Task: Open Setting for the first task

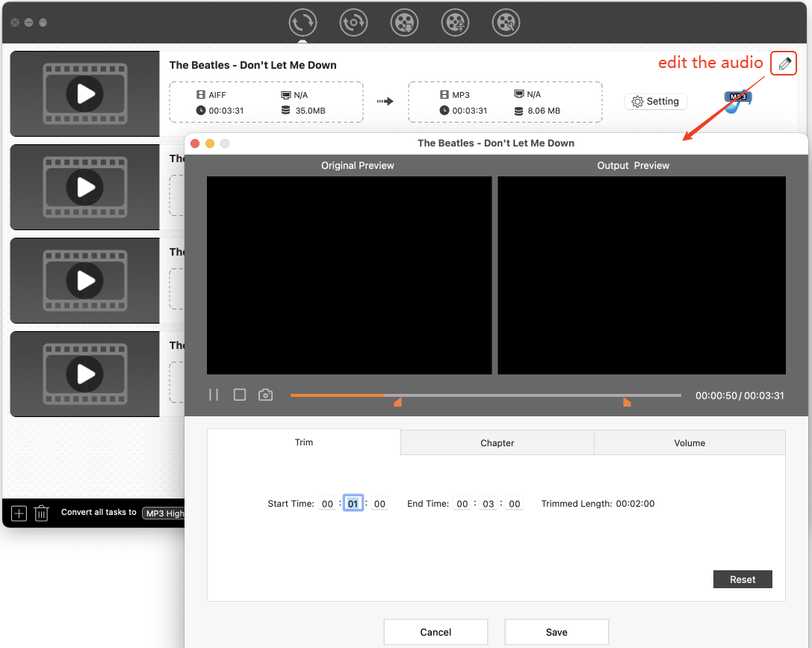Action: (655, 102)
